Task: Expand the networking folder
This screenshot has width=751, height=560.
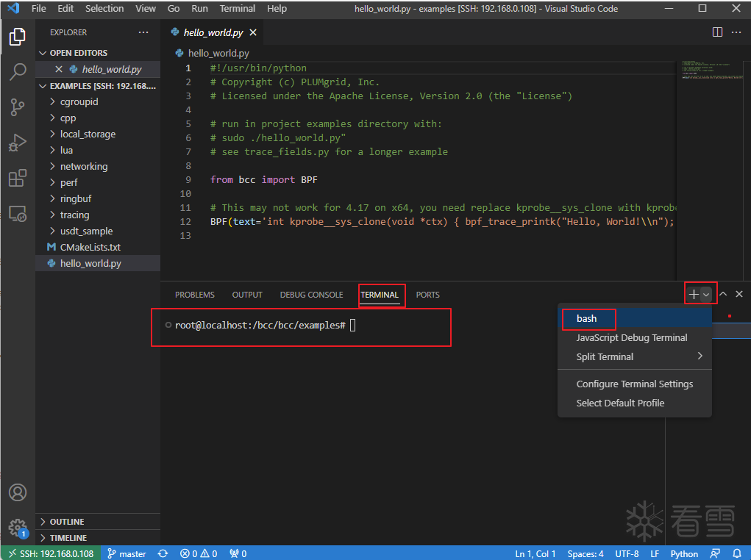Action: (x=83, y=166)
